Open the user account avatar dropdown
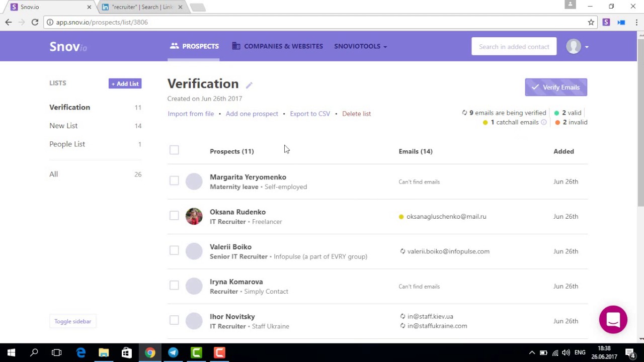Image resolution: width=644 pixels, height=362 pixels. pos(577,46)
